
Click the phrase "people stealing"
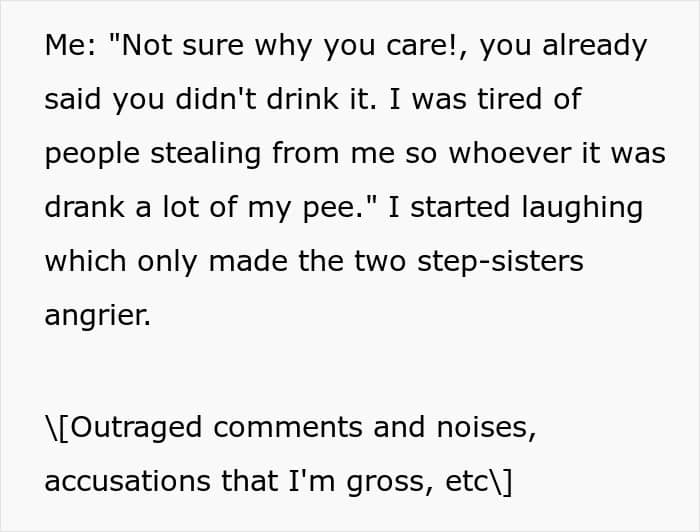pos(153,154)
